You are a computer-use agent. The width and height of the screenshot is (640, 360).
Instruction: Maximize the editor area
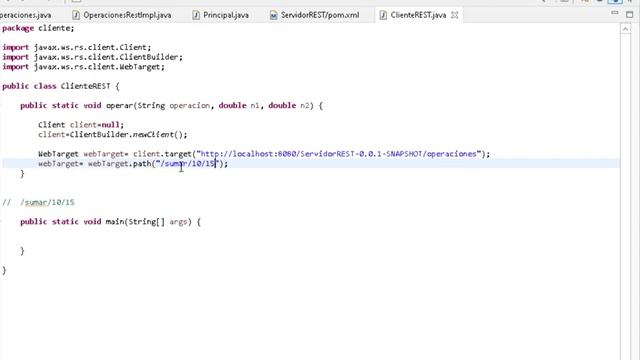click(629, 14)
